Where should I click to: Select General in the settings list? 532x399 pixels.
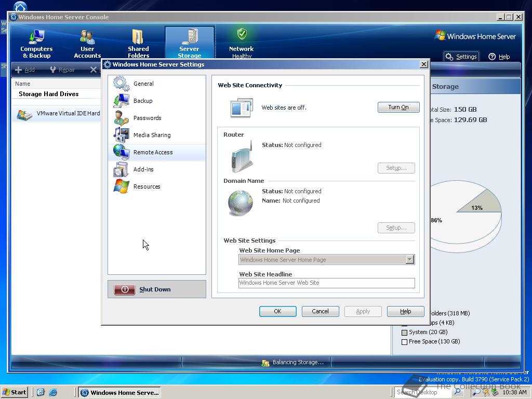[x=157, y=84]
